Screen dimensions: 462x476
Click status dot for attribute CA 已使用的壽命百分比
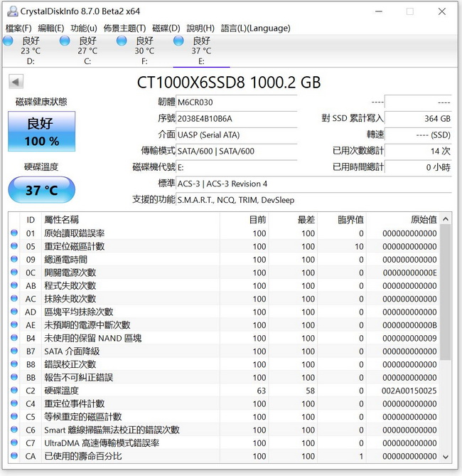coord(14,455)
